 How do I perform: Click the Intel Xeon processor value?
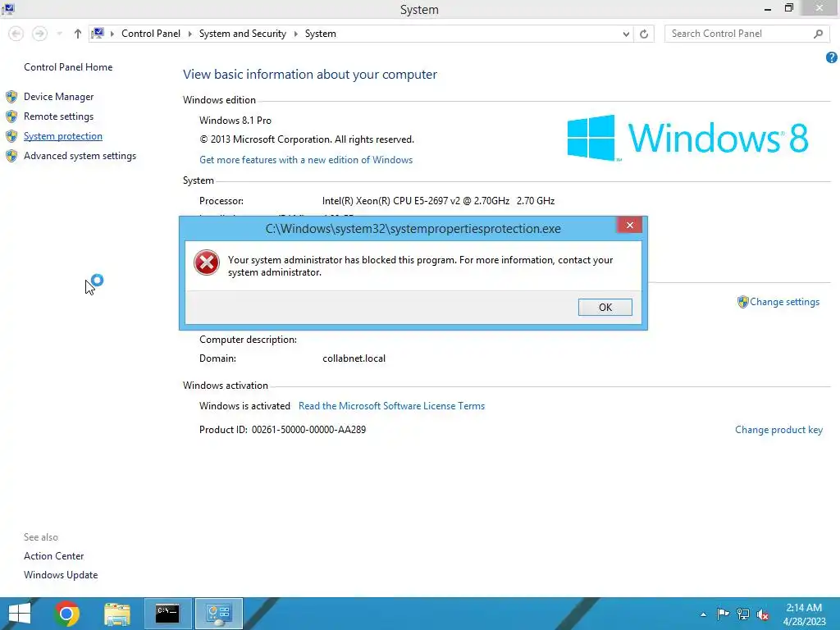[438, 201]
